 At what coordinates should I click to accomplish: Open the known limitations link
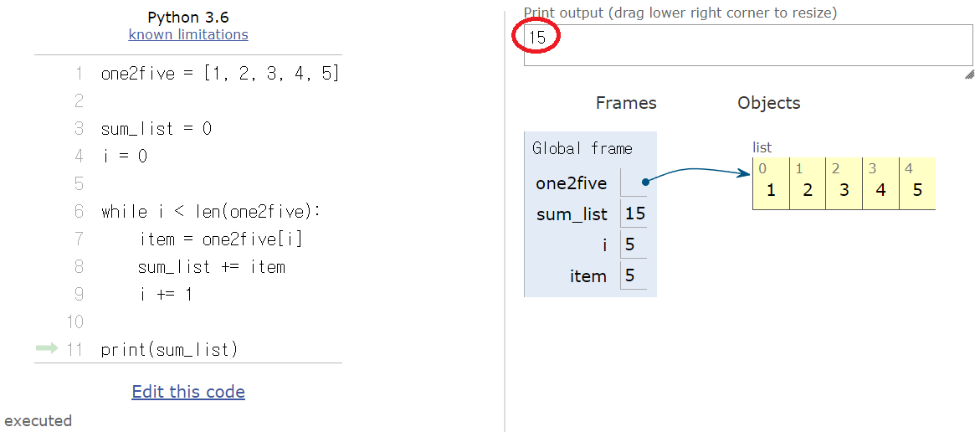[188, 34]
